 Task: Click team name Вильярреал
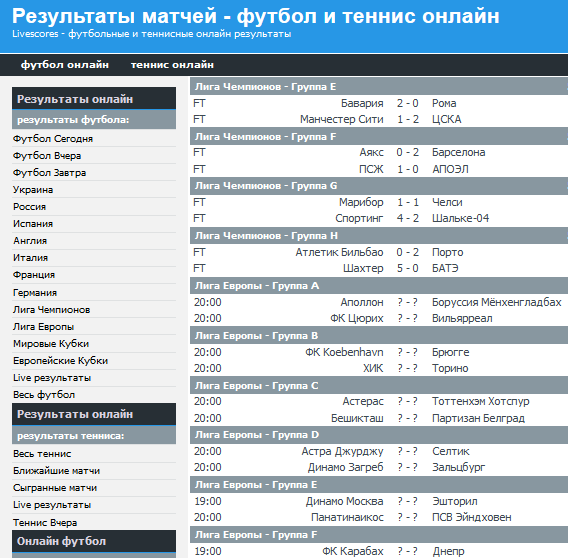point(462,318)
